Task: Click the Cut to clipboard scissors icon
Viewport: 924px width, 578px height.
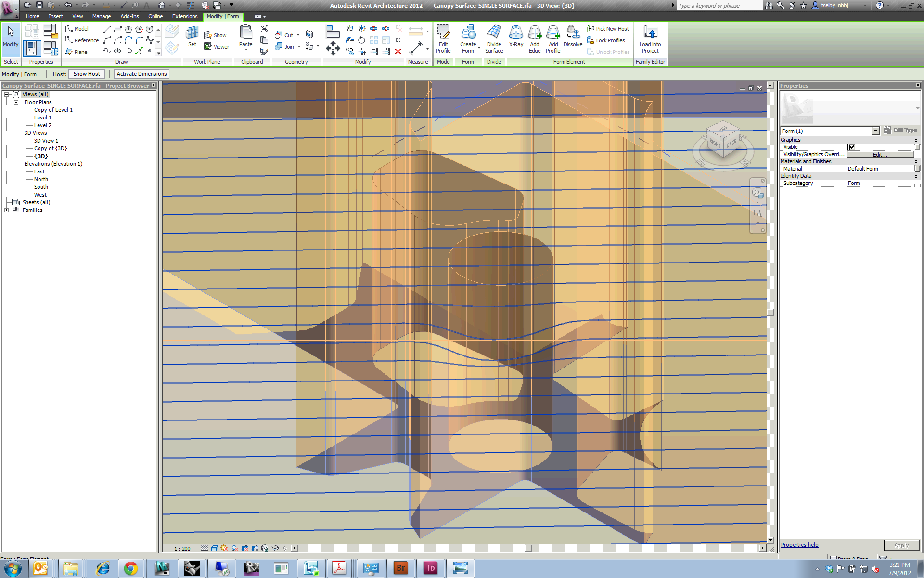Action: pyautogui.click(x=264, y=28)
